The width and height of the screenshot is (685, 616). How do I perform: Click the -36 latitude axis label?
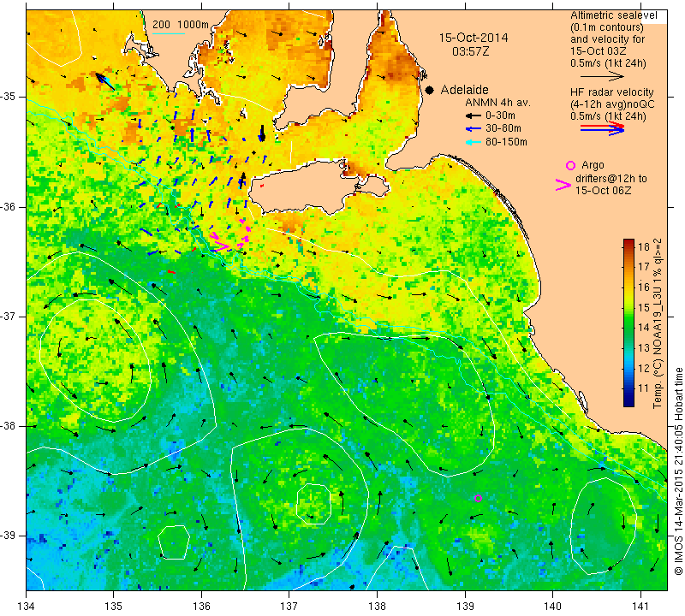pos(9,206)
